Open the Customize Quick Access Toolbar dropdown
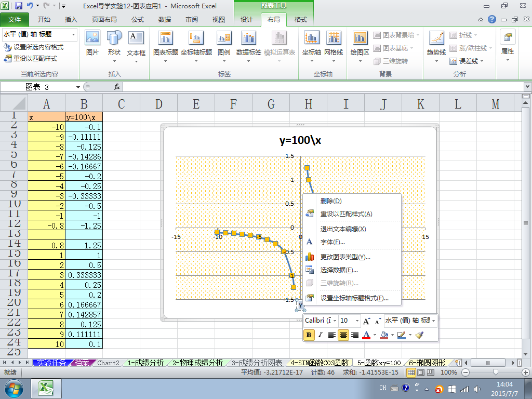This screenshot has height=399, width=532. point(63,6)
